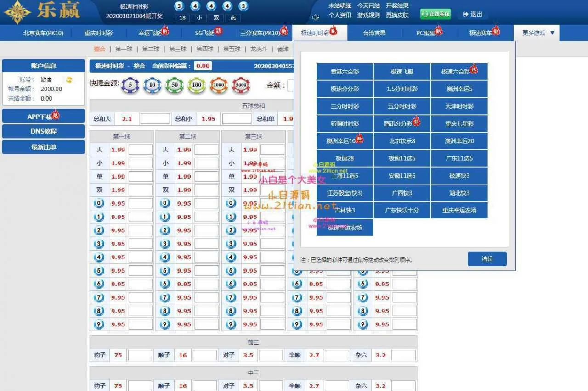The image size is (588, 391).
Task: Click the 总和大 bet amount input field
Action: (155, 119)
